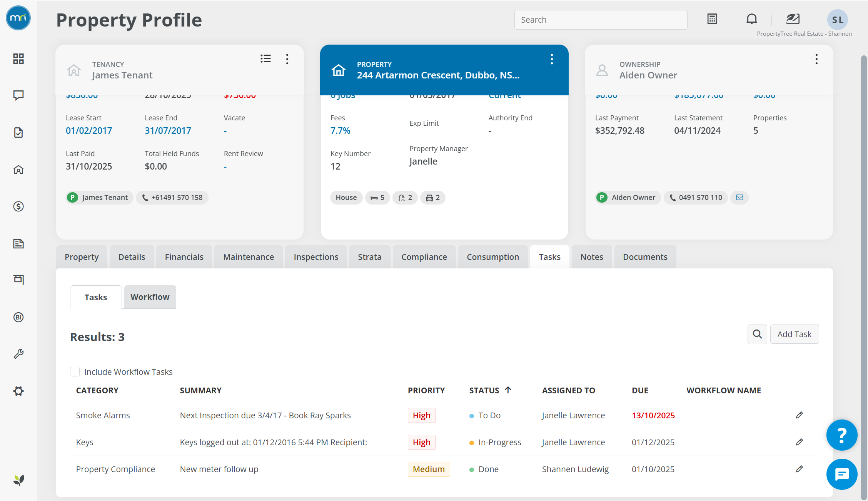This screenshot has height=501, width=868.
Task: Open the notifications bell icon
Action: [752, 19]
